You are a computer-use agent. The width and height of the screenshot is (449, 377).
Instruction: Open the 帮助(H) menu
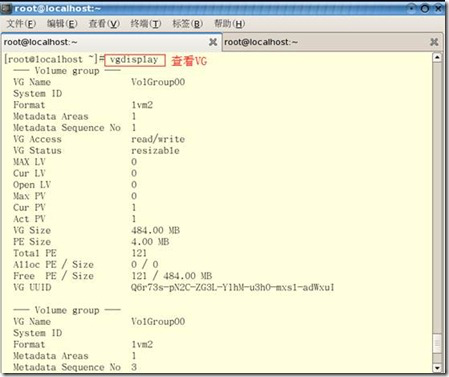coord(229,24)
